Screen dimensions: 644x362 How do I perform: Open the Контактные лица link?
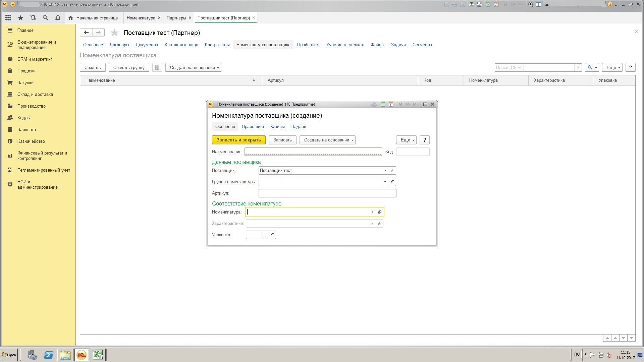point(181,45)
